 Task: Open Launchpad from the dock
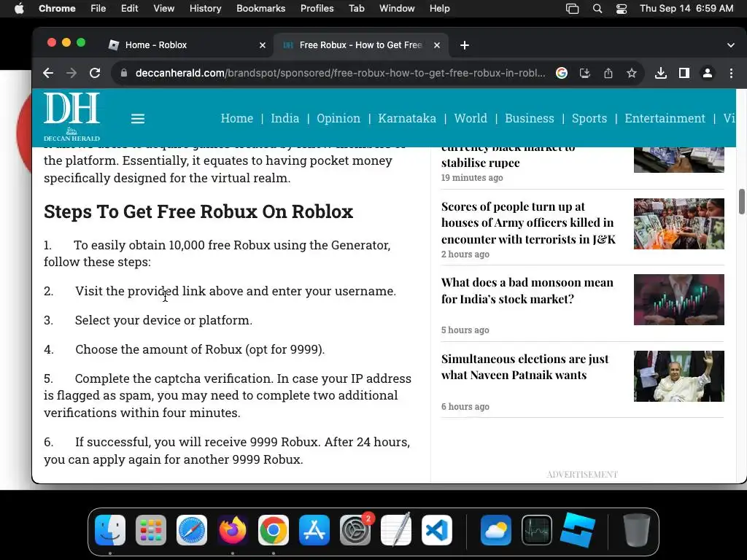pos(151,530)
